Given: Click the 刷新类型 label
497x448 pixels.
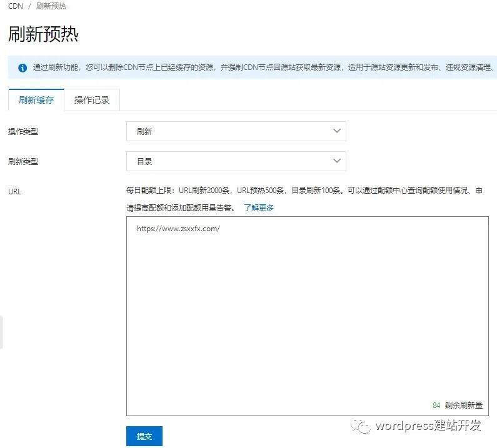Looking at the screenshot, I should [23, 162].
